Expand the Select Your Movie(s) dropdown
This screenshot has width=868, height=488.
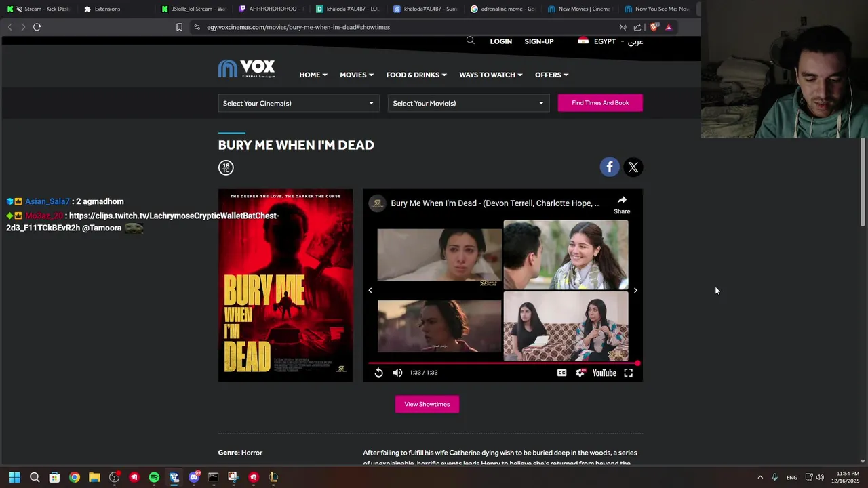(x=468, y=103)
